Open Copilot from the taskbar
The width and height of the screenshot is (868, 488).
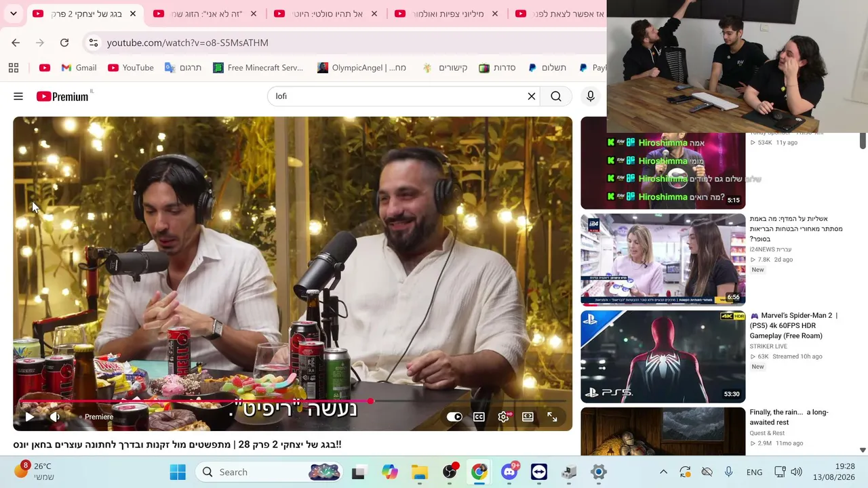pos(389,472)
